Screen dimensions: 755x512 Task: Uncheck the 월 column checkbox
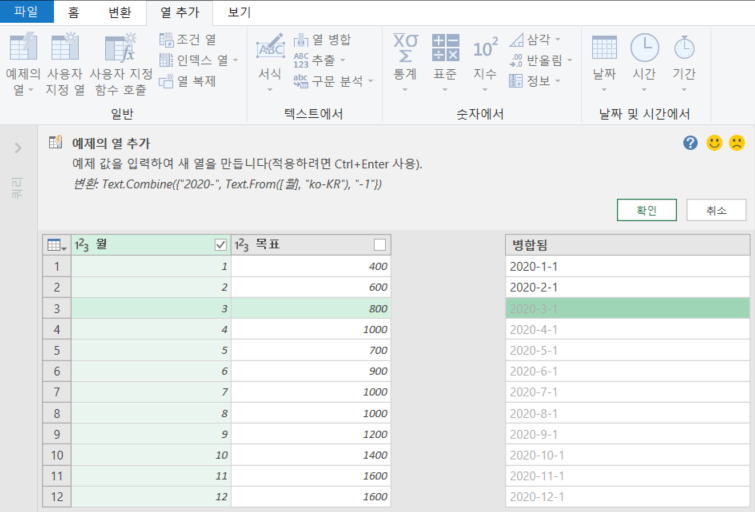coord(220,245)
